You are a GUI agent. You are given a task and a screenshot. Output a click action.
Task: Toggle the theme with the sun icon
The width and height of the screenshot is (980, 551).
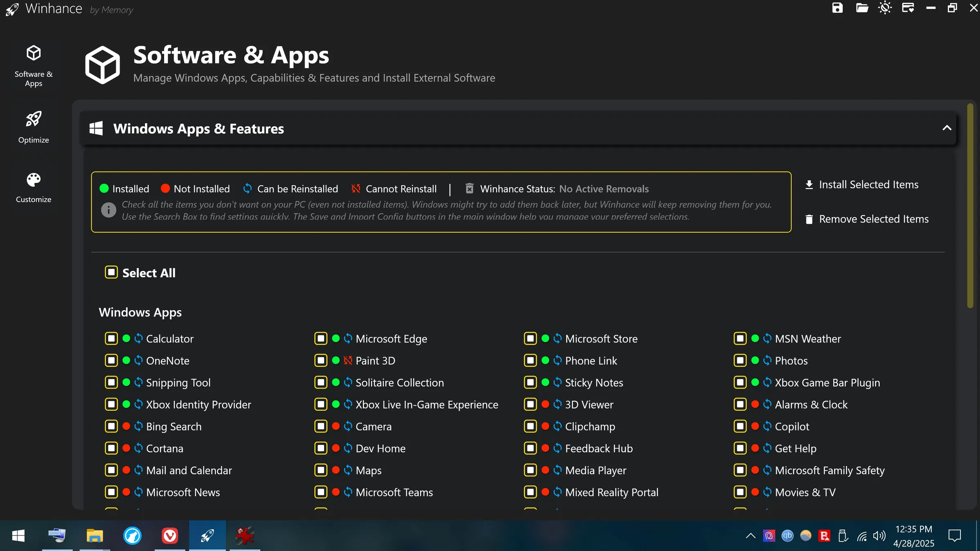(885, 8)
